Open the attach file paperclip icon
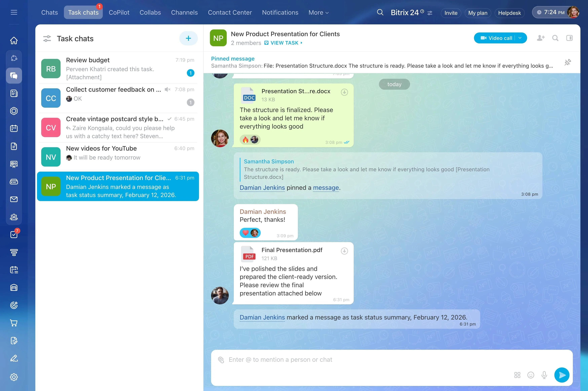Screen dimensions: 588x391 (221, 360)
